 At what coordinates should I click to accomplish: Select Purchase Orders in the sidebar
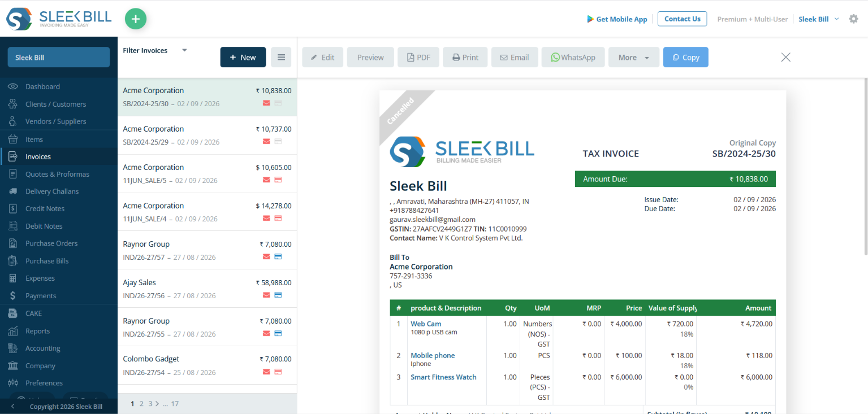point(51,243)
